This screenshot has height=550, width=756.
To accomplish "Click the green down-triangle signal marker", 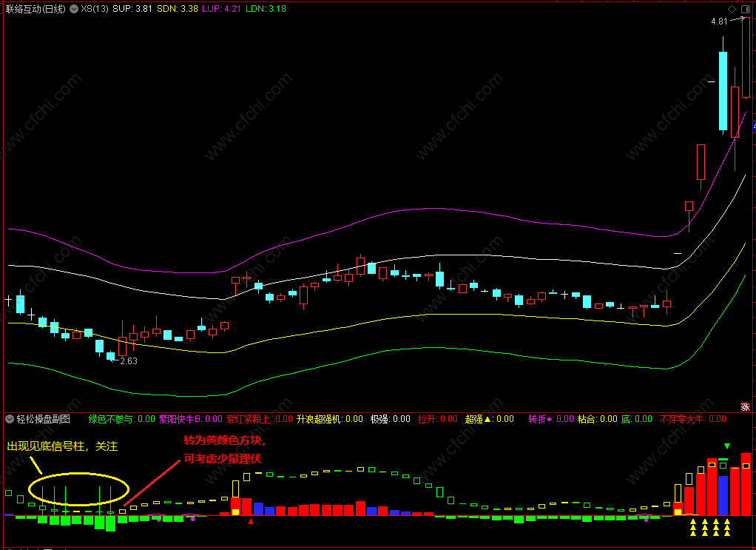I will pyautogui.click(x=727, y=446).
